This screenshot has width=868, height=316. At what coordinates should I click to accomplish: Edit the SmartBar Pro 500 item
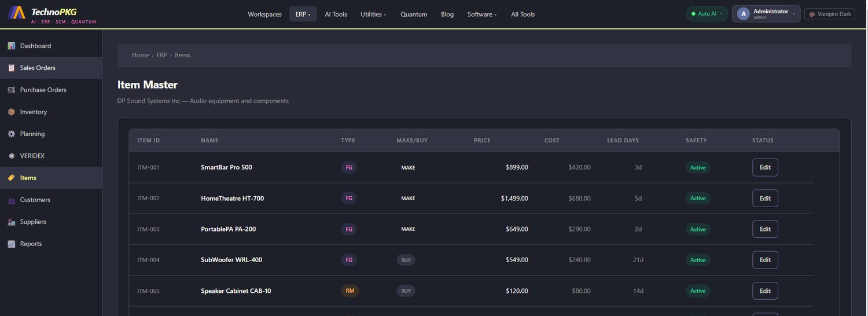pos(765,167)
